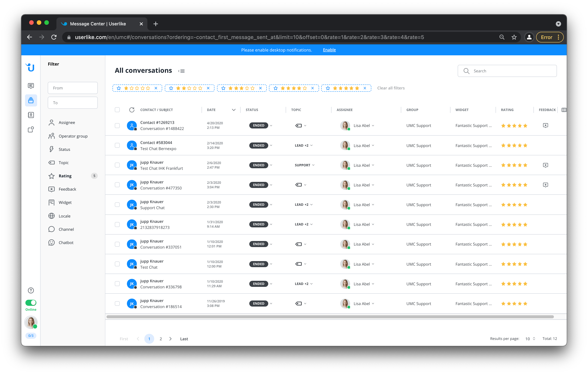Select checkbox for Contact #583044

[117, 145]
